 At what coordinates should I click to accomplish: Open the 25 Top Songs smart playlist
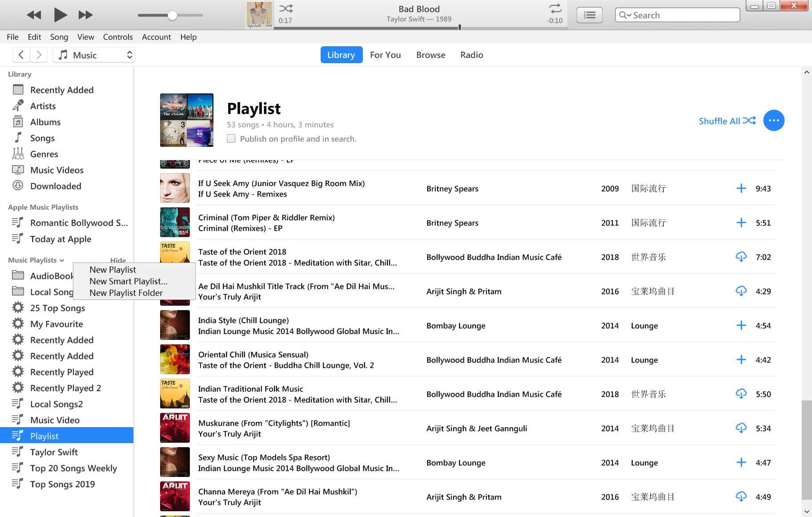point(57,308)
